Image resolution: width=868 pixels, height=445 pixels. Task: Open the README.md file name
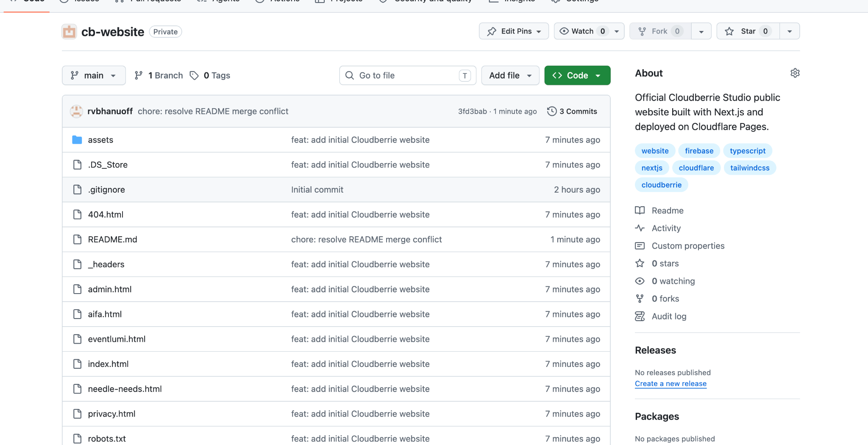(112, 239)
